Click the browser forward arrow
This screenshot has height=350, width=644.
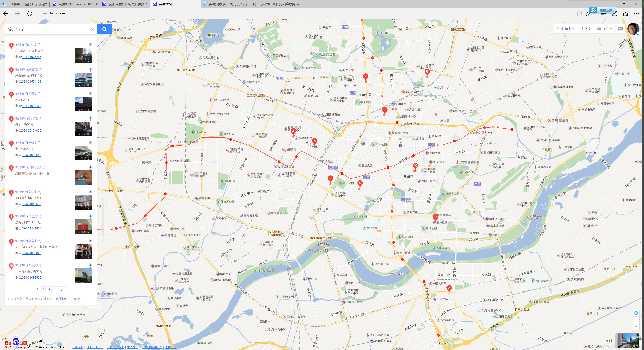click(18, 14)
